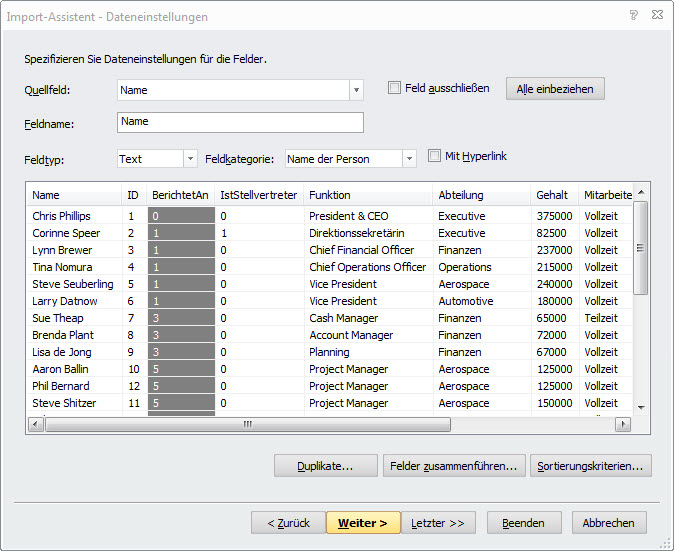Go back with the Zurück button

tap(288, 523)
